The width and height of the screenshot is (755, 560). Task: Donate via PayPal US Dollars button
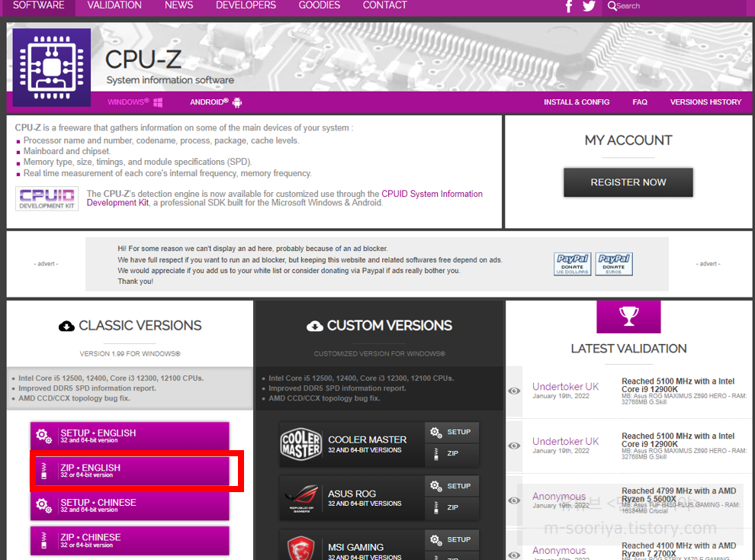[573, 264]
